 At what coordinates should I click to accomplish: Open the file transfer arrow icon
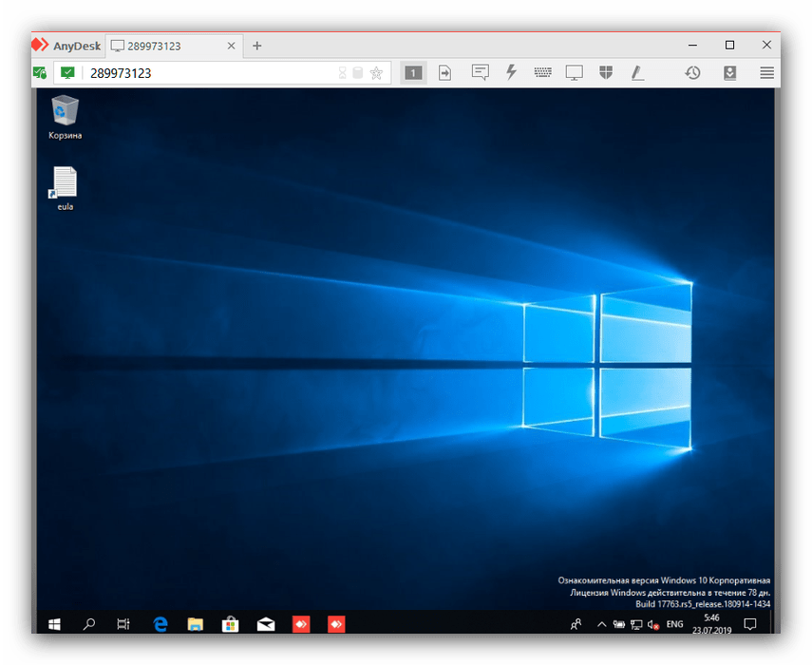[x=444, y=72]
